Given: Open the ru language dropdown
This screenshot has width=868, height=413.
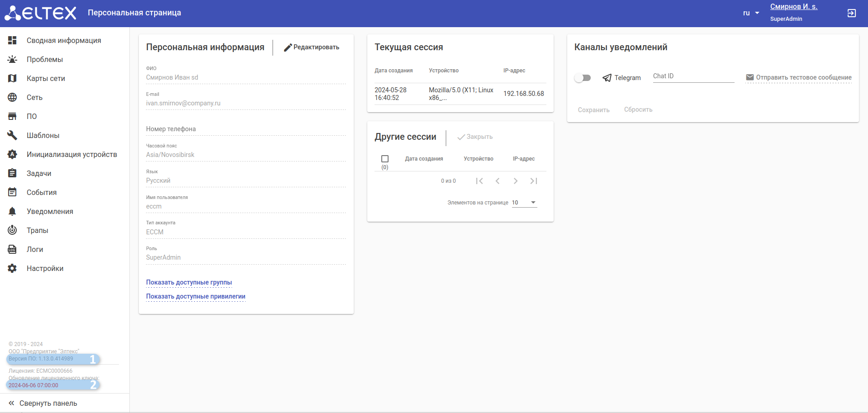Looking at the screenshot, I should (x=751, y=13).
